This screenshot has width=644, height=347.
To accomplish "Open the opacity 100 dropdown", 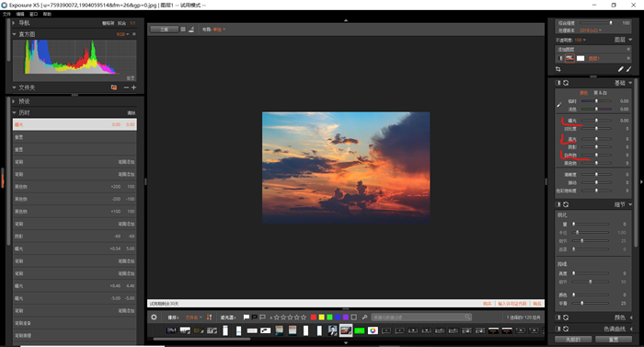I will click(x=580, y=40).
